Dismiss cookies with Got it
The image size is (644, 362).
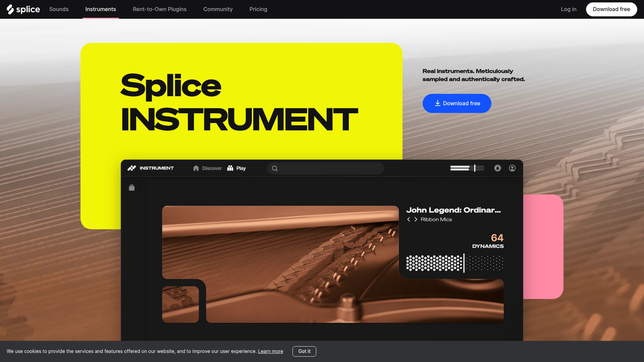point(304,351)
